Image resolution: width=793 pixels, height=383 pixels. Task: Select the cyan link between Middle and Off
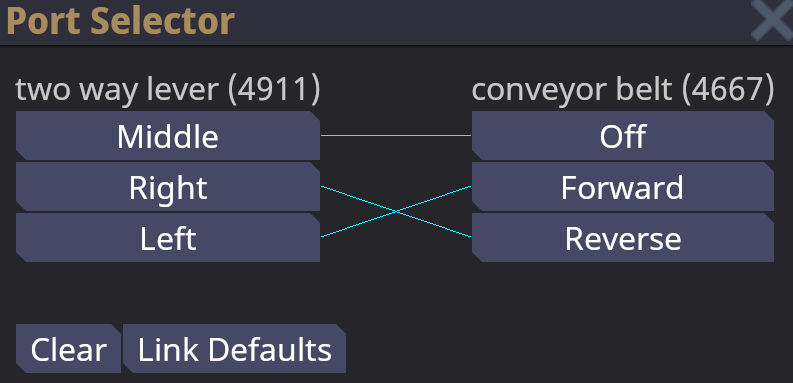click(x=396, y=136)
